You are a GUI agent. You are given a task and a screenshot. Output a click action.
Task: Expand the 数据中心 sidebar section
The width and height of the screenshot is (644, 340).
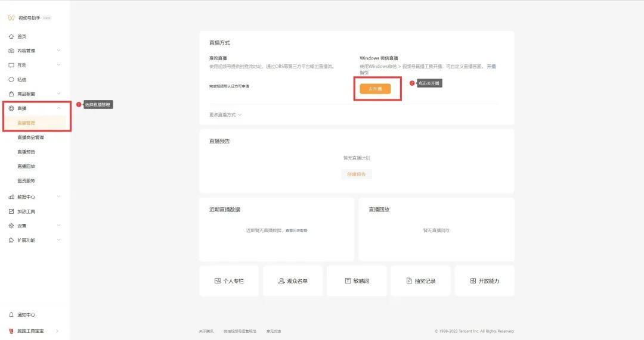click(x=58, y=197)
